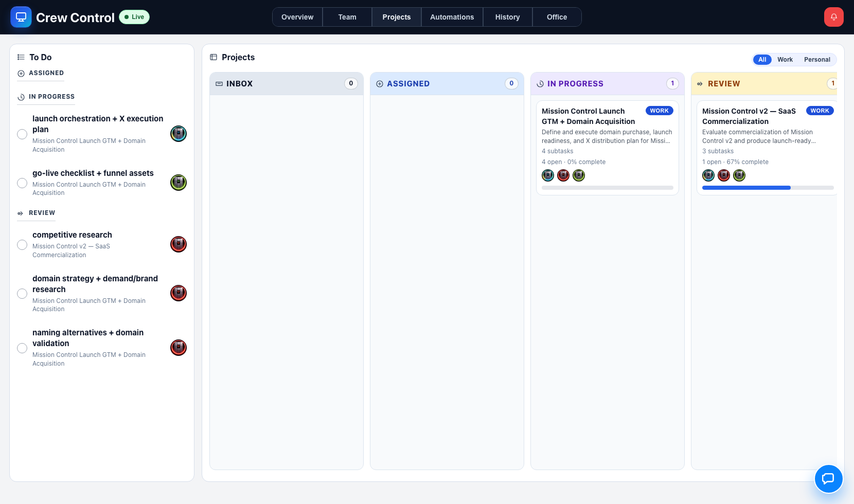Click the plus-circle icon beside sidebar ASSIGNED heading
This screenshot has height=504, width=854.
pyautogui.click(x=21, y=73)
